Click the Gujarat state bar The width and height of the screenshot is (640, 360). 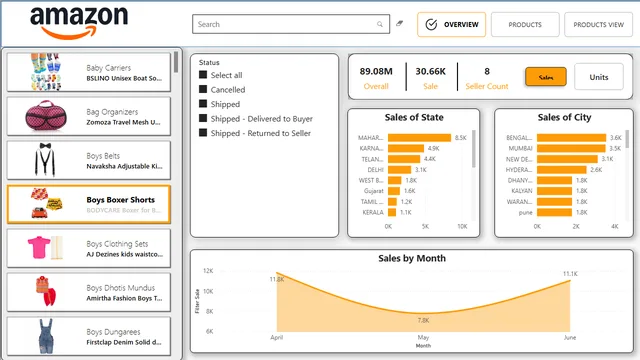click(x=394, y=191)
